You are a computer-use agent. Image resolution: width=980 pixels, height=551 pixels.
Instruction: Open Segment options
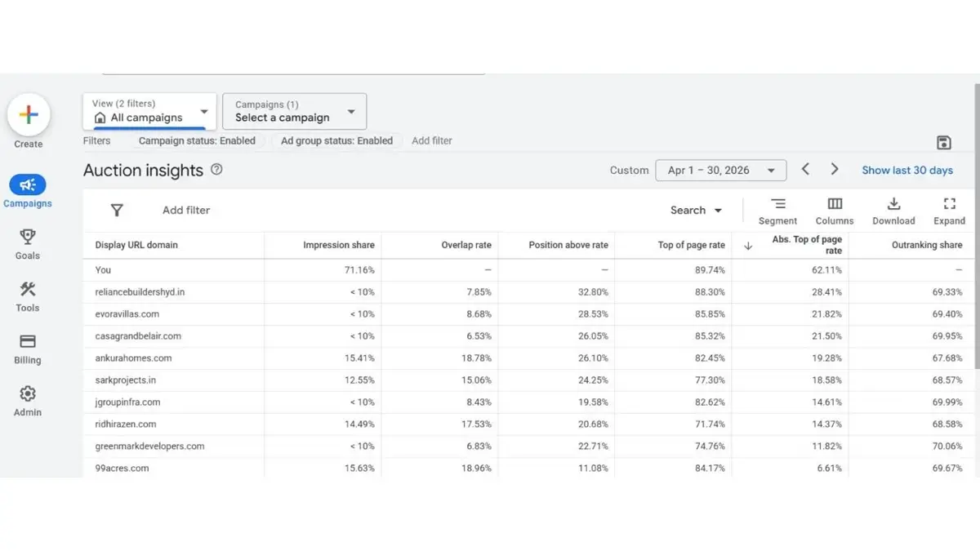[x=777, y=211]
